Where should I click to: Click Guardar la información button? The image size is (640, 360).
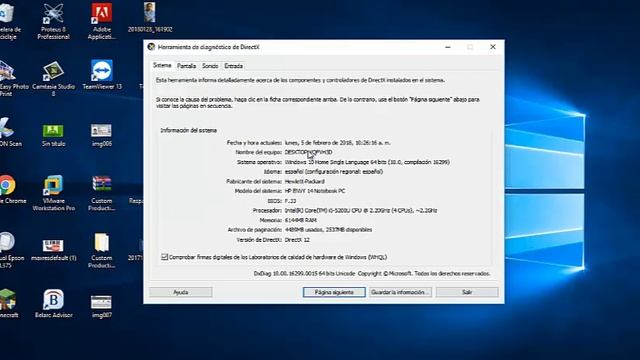[x=400, y=292]
